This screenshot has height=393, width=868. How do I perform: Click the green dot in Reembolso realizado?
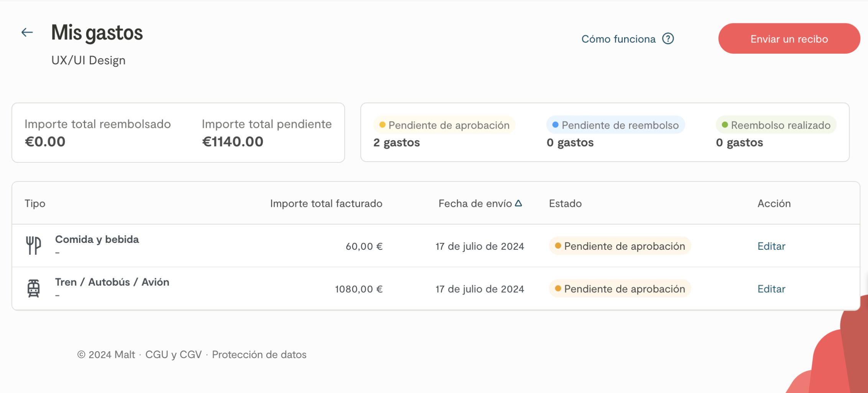[725, 125]
